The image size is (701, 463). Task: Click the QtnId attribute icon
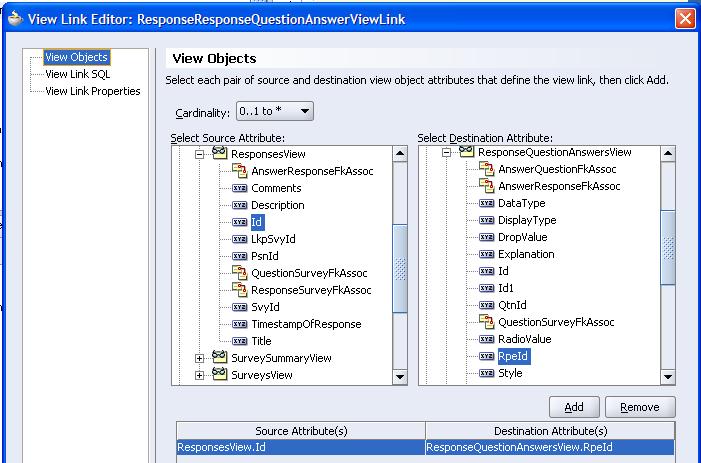pyautogui.click(x=486, y=305)
